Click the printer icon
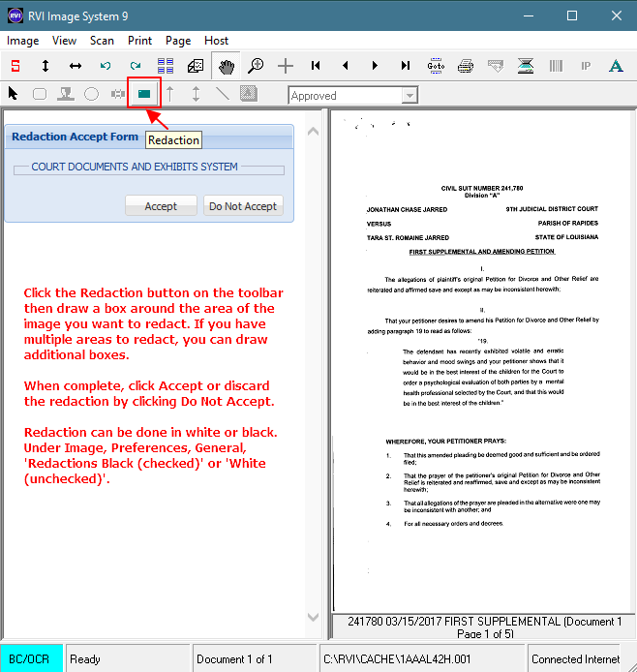The height and width of the screenshot is (672, 637). [466, 66]
